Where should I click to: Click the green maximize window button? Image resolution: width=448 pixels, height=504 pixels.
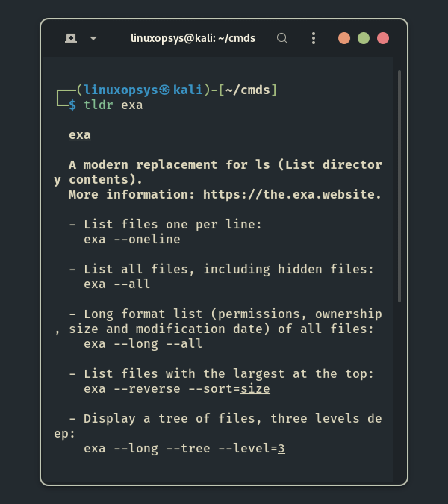(x=363, y=38)
